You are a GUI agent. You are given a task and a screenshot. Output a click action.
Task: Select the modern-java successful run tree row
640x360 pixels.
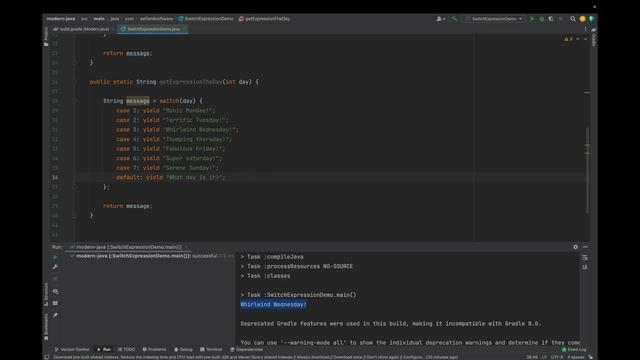151,256
